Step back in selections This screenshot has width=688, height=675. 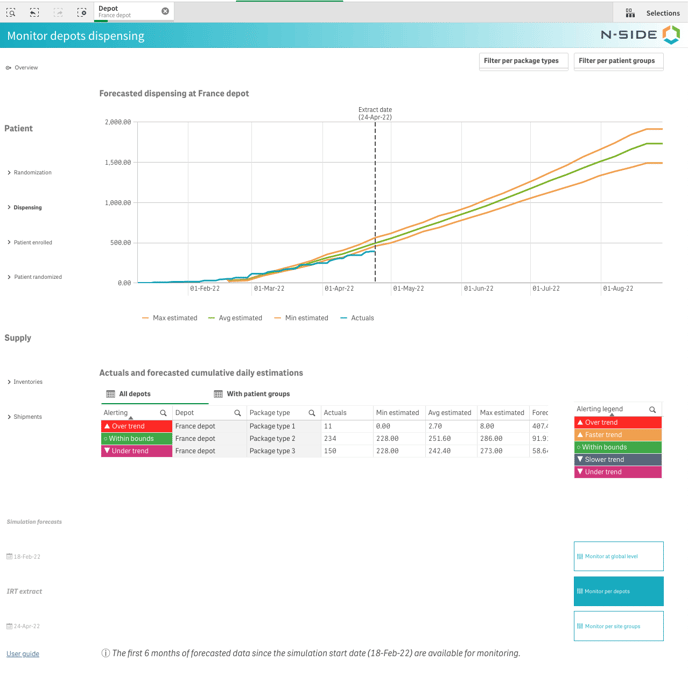[34, 12]
